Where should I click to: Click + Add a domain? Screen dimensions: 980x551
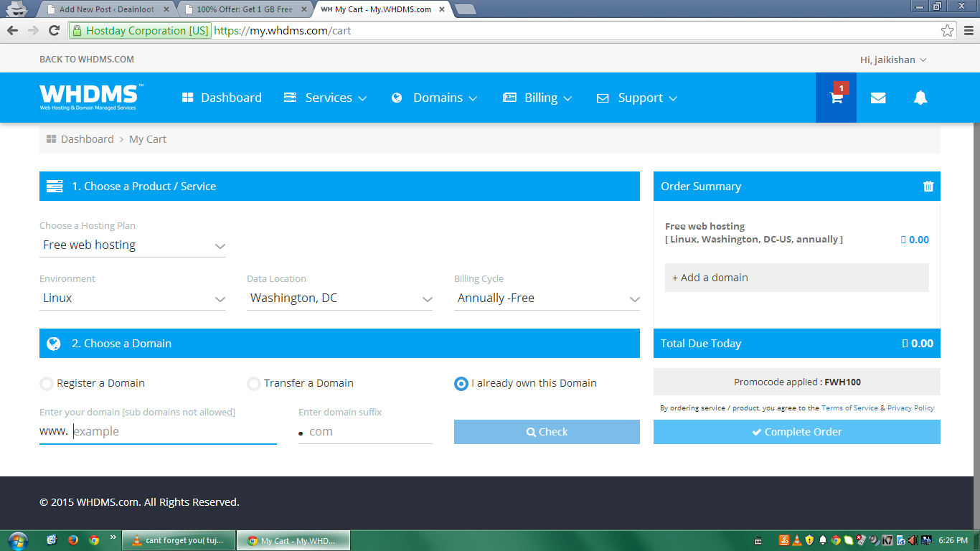coord(796,278)
